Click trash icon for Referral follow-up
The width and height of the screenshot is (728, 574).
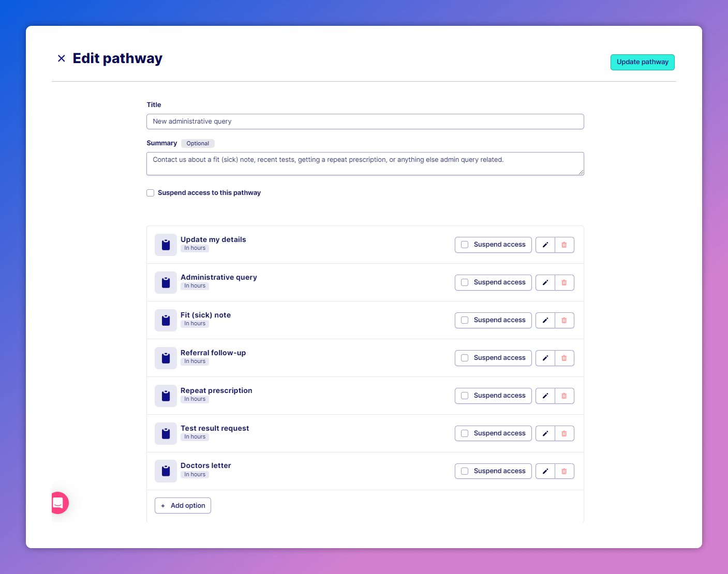click(564, 358)
